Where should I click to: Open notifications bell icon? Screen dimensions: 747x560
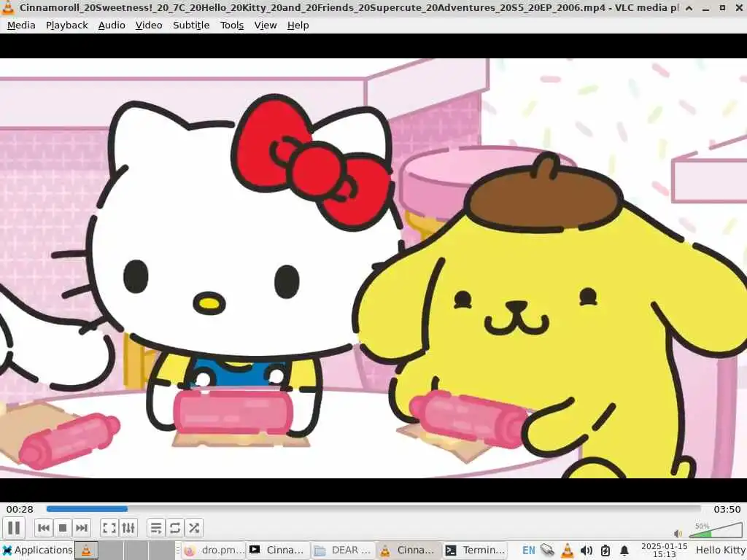click(624, 551)
